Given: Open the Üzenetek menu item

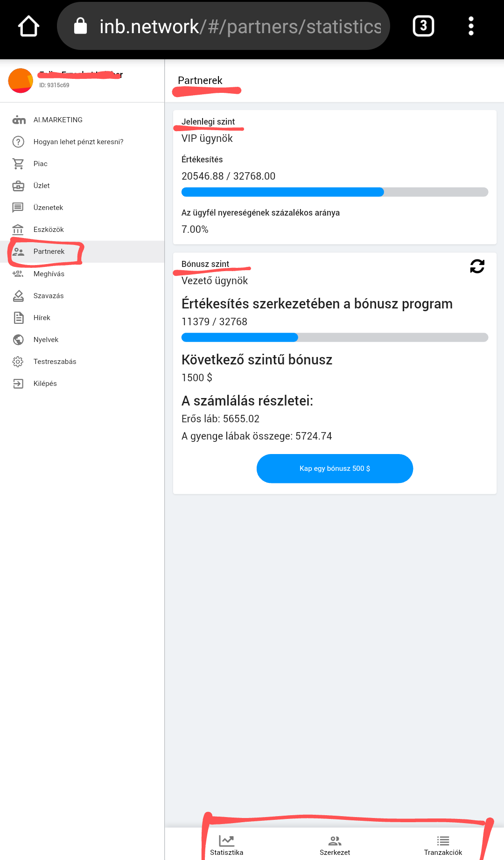Looking at the screenshot, I should [48, 208].
